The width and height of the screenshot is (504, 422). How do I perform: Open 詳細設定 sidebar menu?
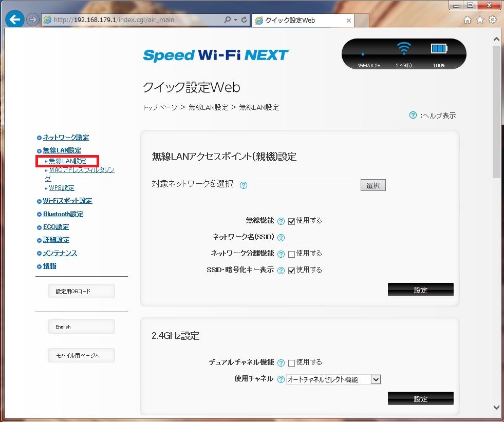click(56, 240)
